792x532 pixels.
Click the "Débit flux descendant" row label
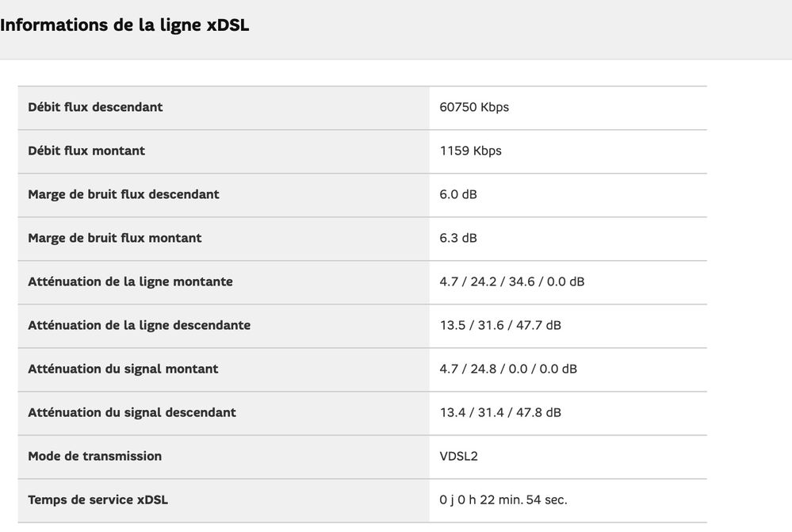point(95,107)
